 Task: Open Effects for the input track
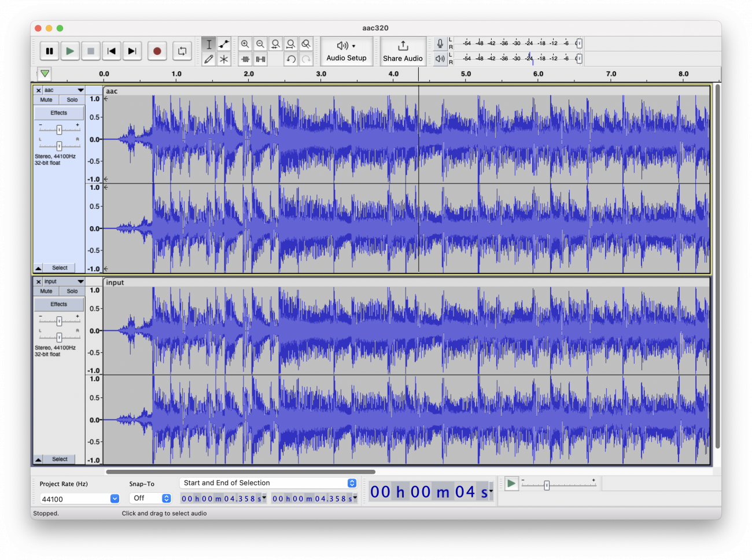(59, 304)
